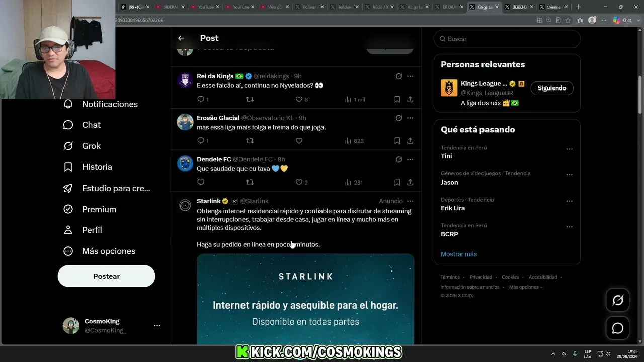The width and height of the screenshot is (644, 362).
Task: Open more options on Rei da Kings post
Action: [410, 76]
